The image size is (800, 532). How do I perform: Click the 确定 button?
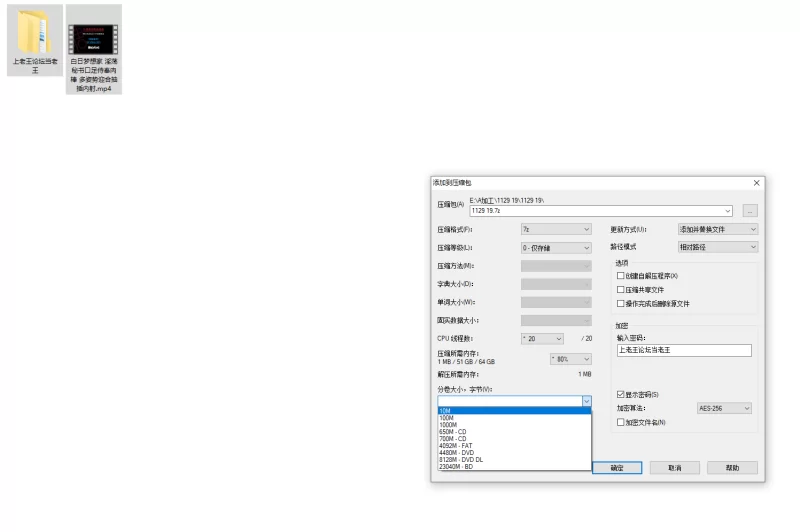[x=617, y=468]
